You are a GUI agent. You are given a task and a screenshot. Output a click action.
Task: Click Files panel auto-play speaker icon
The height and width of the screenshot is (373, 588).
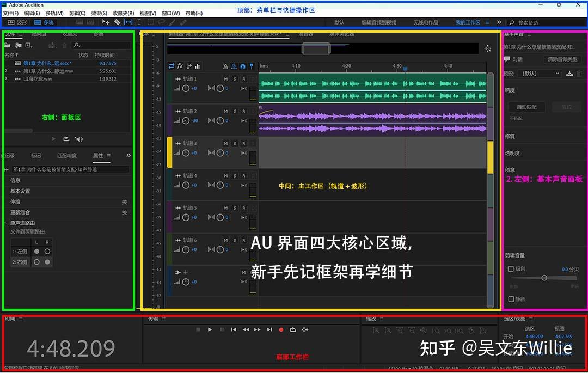[x=78, y=139]
